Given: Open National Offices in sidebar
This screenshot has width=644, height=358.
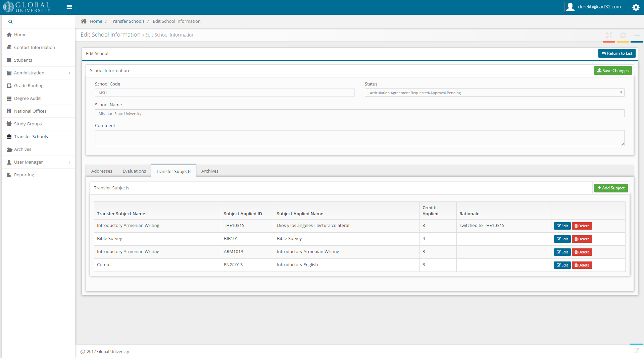Looking at the screenshot, I should click(38, 111).
